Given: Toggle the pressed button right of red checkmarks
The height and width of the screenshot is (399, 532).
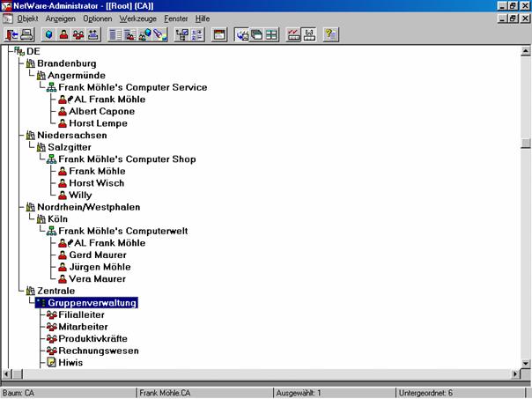Looking at the screenshot, I should 309,34.
